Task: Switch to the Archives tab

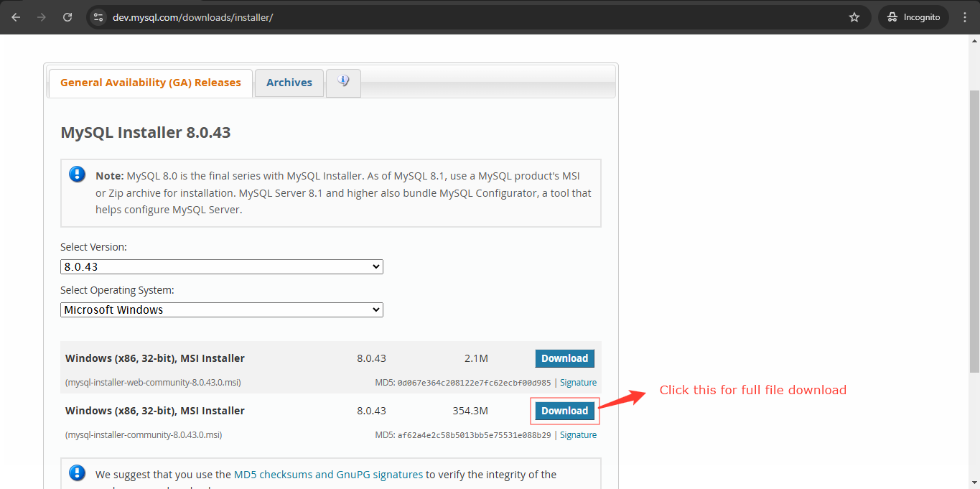Action: [289, 83]
